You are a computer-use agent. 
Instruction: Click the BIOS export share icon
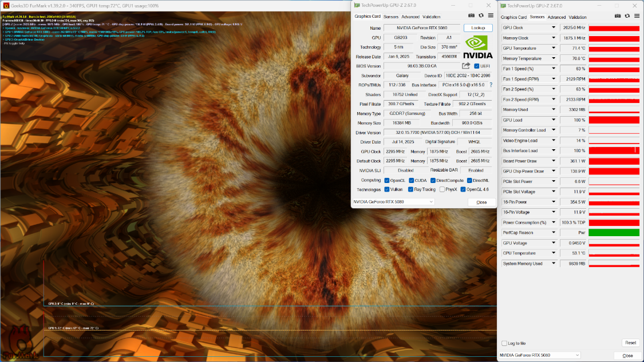[466, 66]
